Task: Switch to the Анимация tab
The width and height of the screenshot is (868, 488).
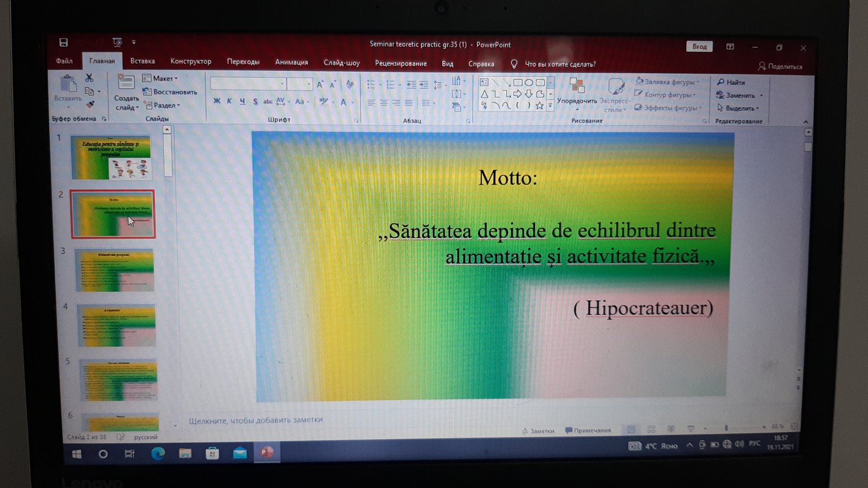Action: (291, 62)
